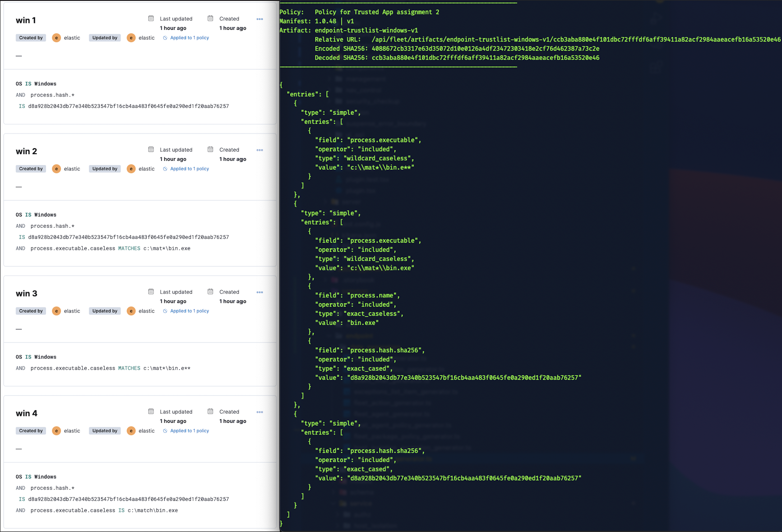Open actions menu for win 4 card

click(260, 412)
